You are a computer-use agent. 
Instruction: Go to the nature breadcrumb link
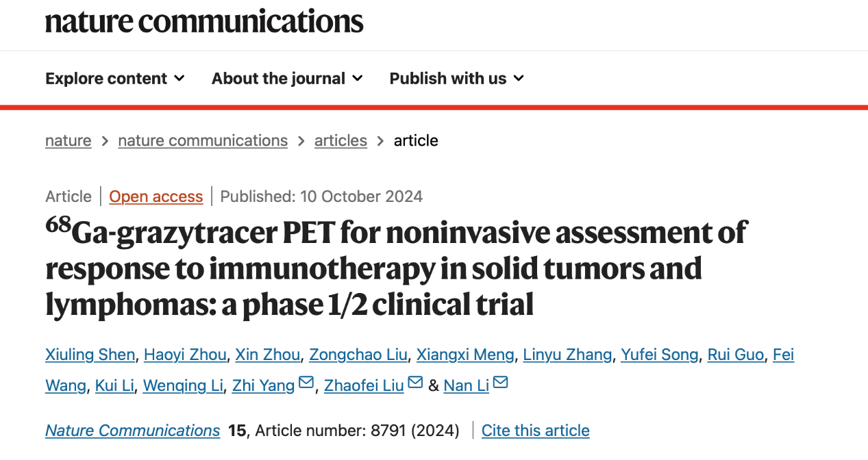pos(68,140)
